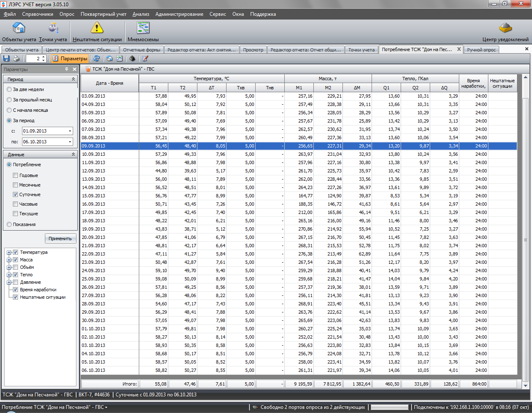Open the Администрирование menu
This screenshot has width=532, height=413.
click(x=180, y=14)
